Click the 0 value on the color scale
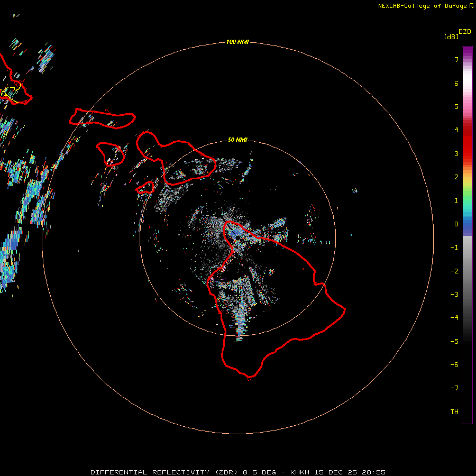 [x=456, y=224]
